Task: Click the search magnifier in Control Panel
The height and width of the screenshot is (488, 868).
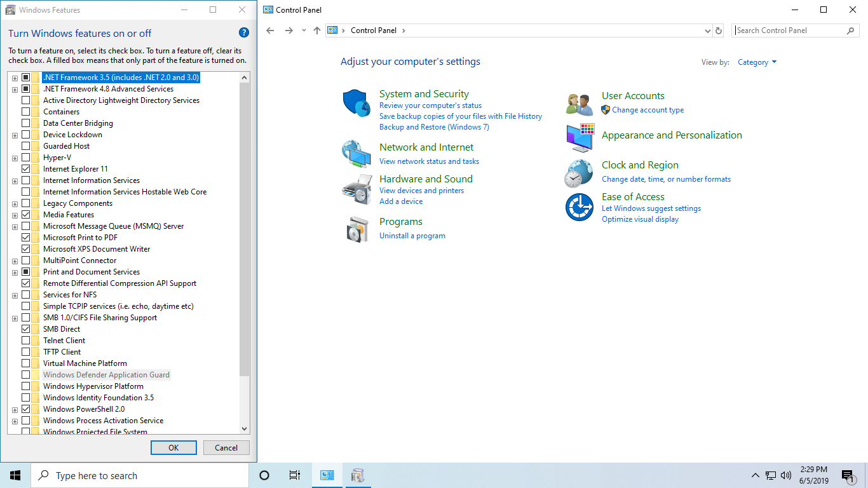Action: coord(851,30)
